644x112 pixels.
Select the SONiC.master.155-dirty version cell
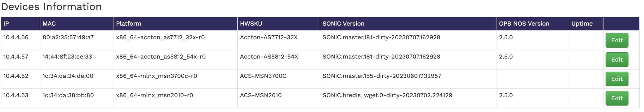coord(382,76)
